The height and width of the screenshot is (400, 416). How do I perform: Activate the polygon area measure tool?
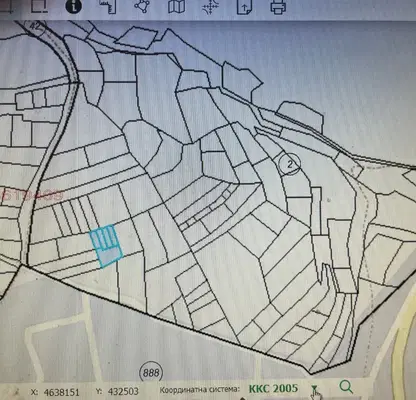click(142, 6)
